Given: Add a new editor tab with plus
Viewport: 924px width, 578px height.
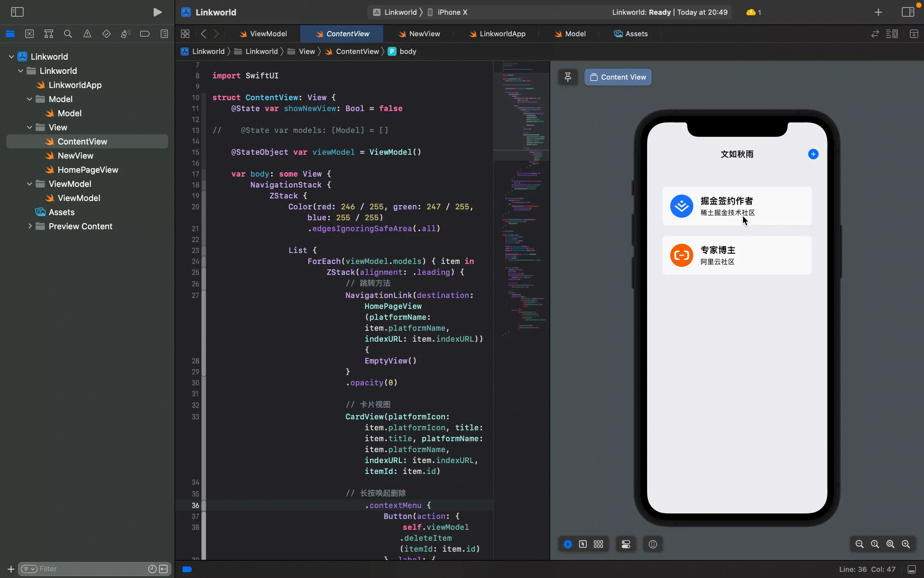Looking at the screenshot, I should click(x=878, y=12).
